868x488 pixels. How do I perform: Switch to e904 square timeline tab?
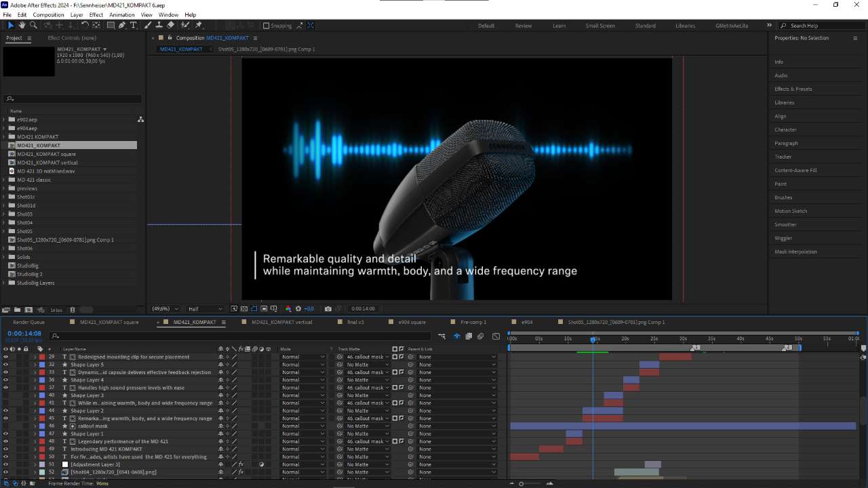[412, 322]
